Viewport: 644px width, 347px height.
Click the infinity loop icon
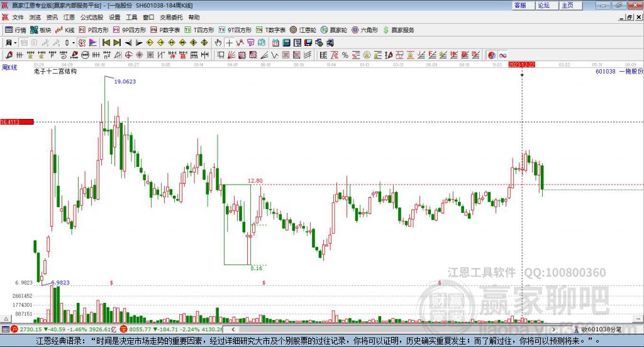tap(502, 55)
